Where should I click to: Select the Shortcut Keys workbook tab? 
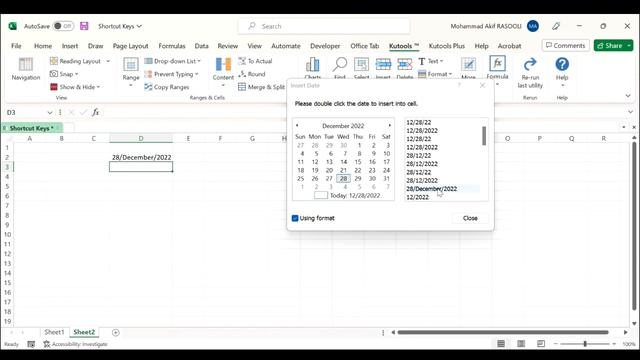[x=31, y=128]
